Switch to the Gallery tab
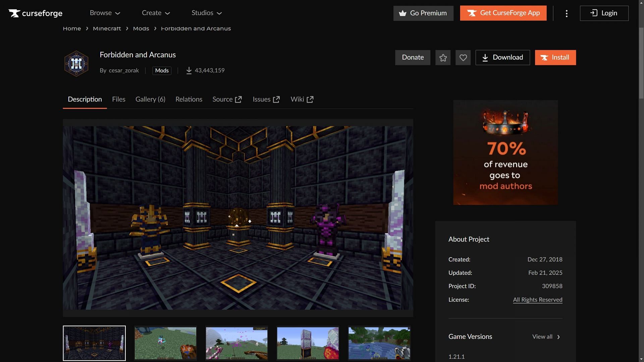This screenshot has height=362, width=644. point(150,99)
